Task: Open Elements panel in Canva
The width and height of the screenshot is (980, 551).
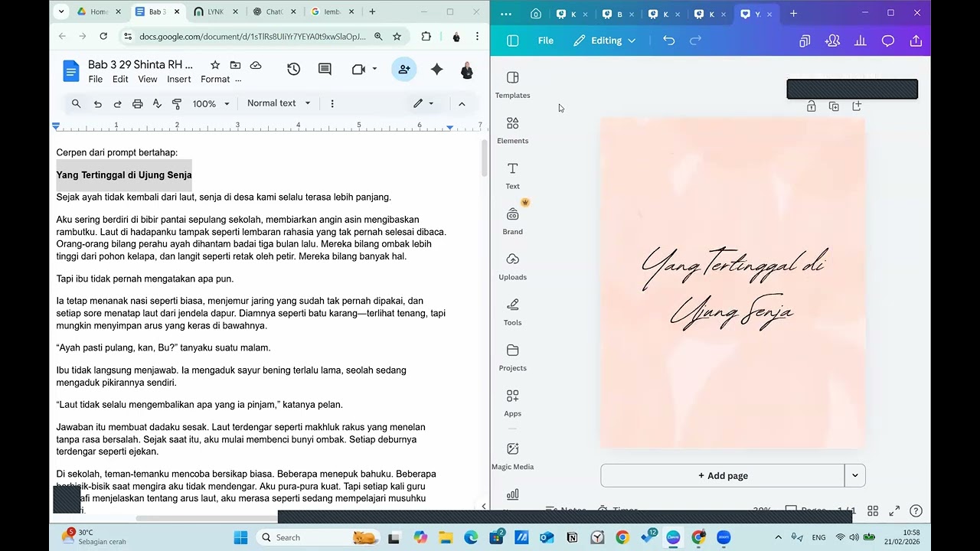Action: 512,130
